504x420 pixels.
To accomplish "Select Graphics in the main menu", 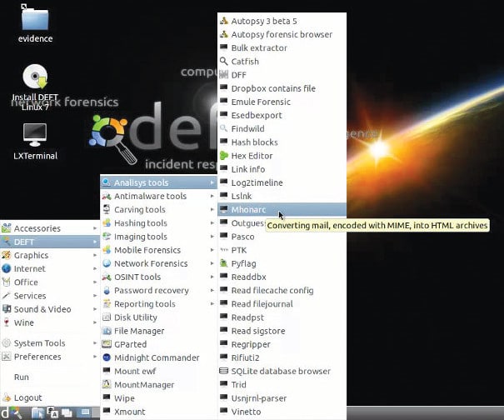I will click(x=50, y=255).
